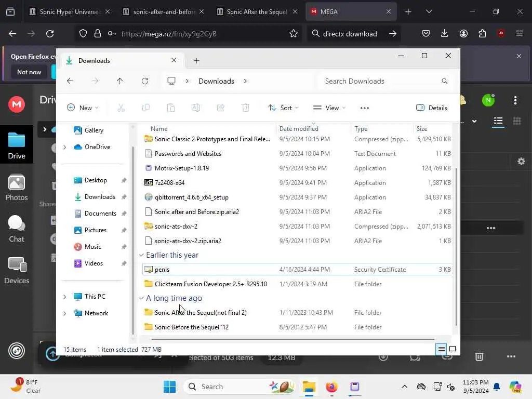Sort by the Name column header

click(x=159, y=129)
